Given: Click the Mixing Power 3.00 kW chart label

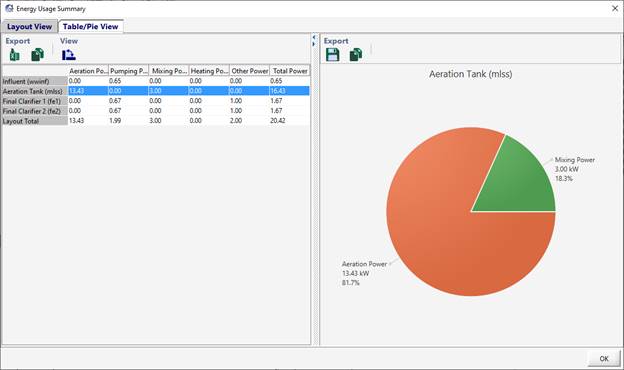Looking at the screenshot, I should pos(575,169).
